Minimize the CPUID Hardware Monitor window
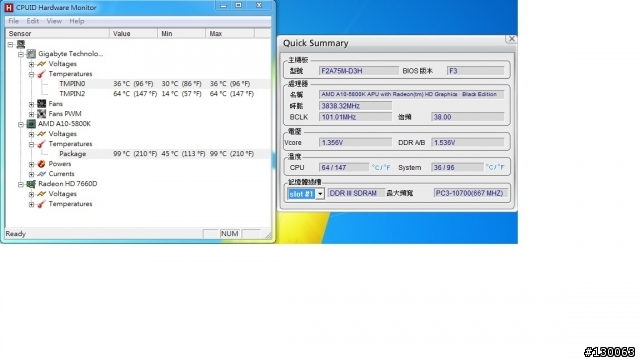This screenshot has width=640, height=360. [x=223, y=5]
